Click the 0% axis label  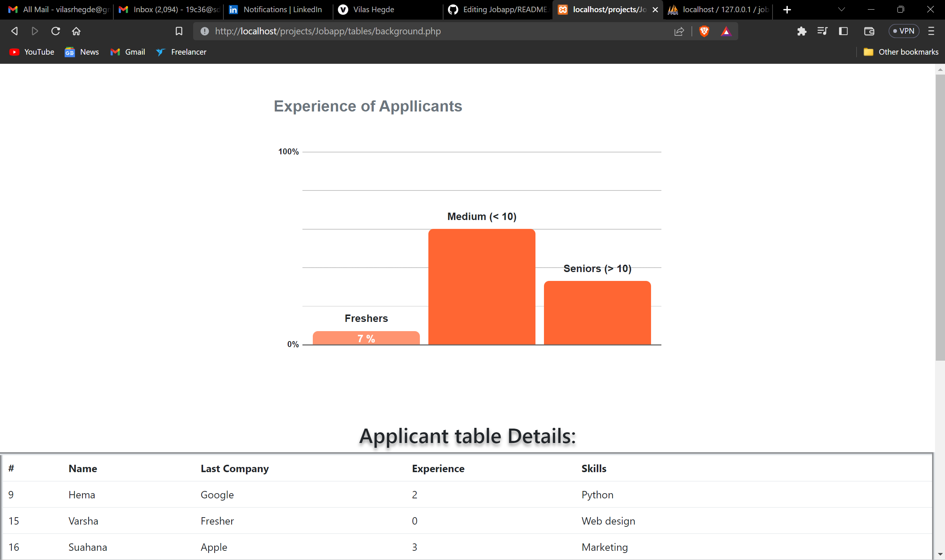click(x=293, y=344)
